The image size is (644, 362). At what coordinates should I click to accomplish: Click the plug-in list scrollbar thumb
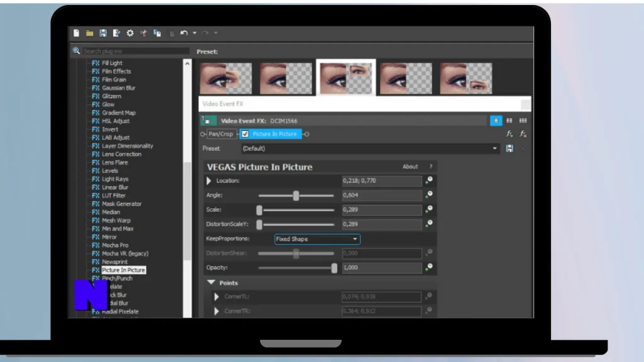[x=187, y=210]
